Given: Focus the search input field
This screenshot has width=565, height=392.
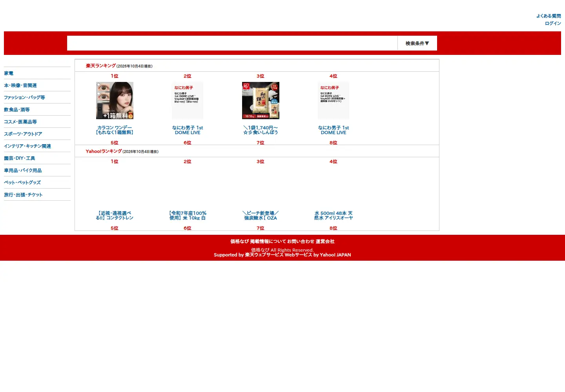Looking at the screenshot, I should pos(232,43).
